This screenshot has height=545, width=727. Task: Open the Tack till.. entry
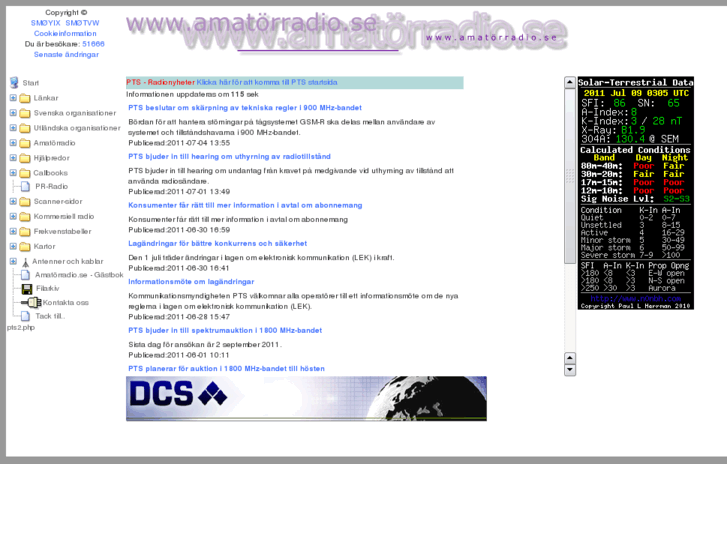click(50, 316)
